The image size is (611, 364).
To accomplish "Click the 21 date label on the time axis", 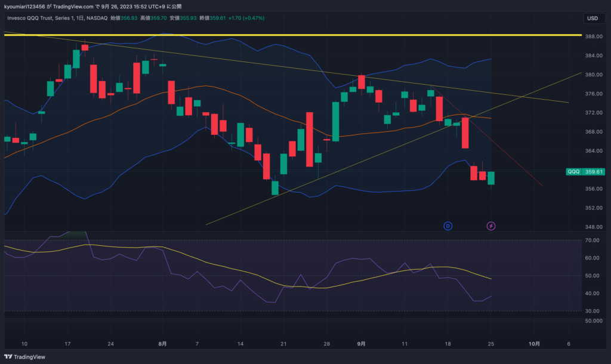I will click(x=283, y=344).
